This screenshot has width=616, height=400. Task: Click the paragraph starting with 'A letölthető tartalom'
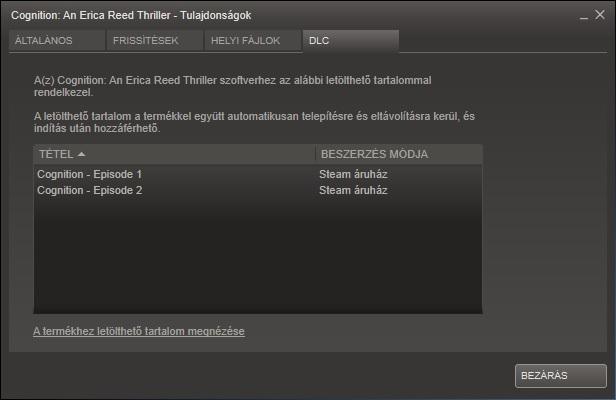[254, 122]
